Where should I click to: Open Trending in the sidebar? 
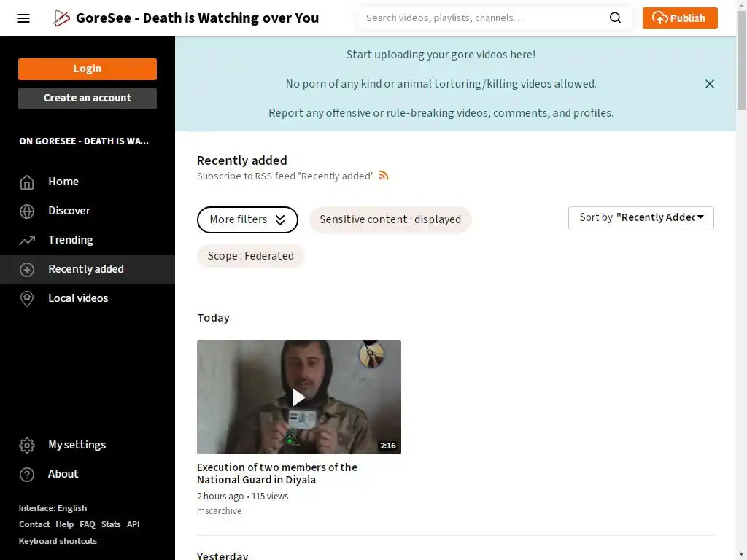[x=88, y=240]
